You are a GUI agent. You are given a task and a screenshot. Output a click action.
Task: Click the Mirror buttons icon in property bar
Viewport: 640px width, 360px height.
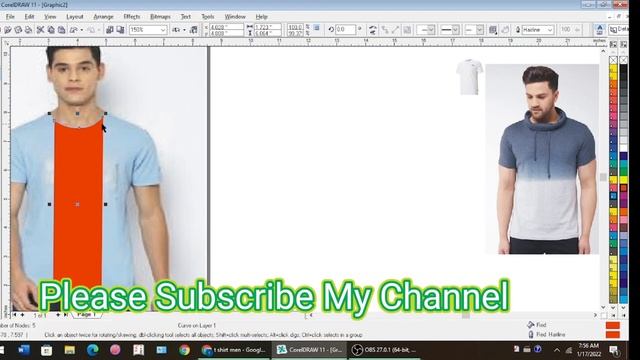tap(373, 30)
